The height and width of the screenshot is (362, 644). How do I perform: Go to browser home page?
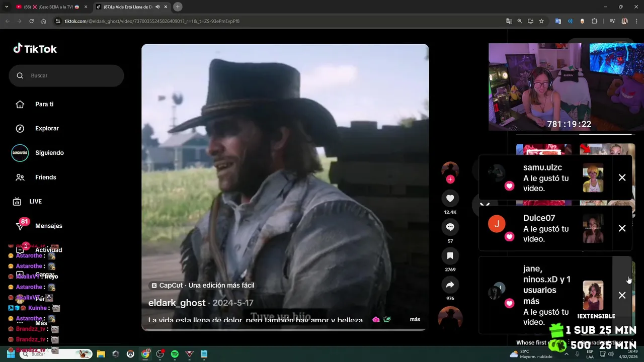pyautogui.click(x=44, y=21)
